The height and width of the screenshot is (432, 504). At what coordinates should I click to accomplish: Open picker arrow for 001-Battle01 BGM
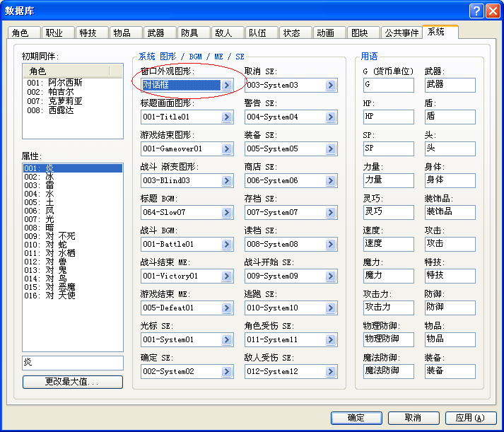point(227,244)
